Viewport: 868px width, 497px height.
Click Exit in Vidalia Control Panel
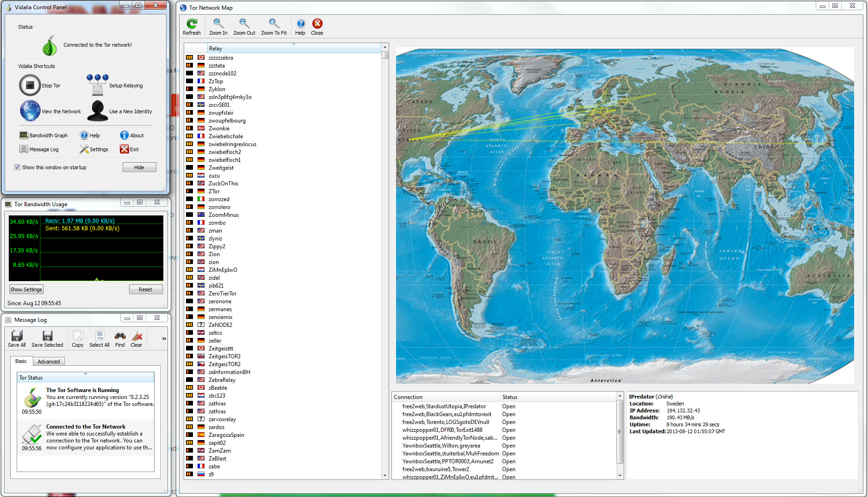click(x=130, y=149)
